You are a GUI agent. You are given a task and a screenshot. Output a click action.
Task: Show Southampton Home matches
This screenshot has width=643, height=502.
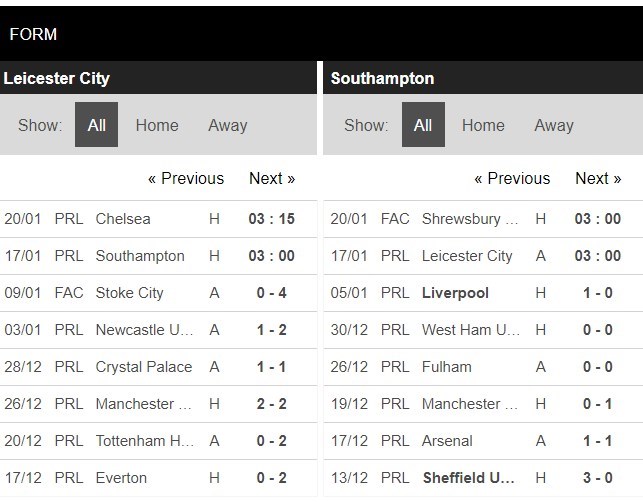(483, 125)
